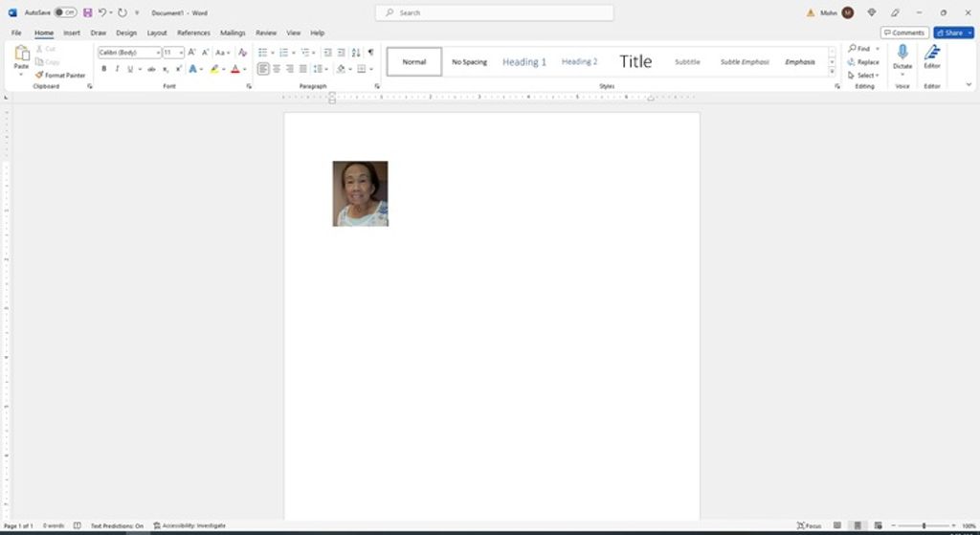Click the Replace tool in Editing group

pos(863,62)
